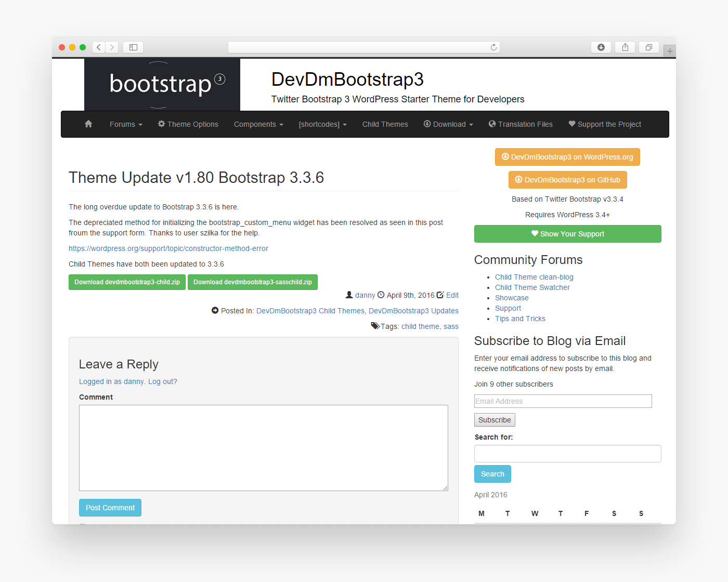Screen dimensions: 728x582
Task: Download devdmbootstrap3-child.zip
Action: tap(127, 282)
